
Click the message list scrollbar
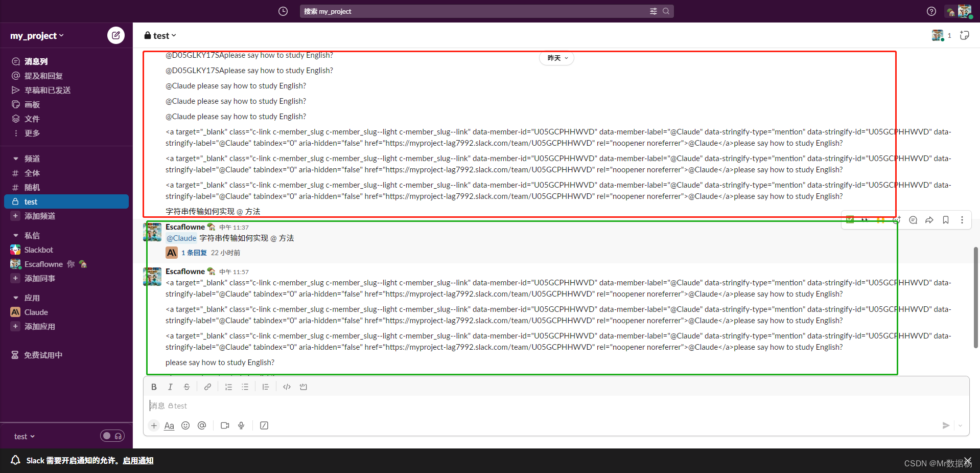975,298
